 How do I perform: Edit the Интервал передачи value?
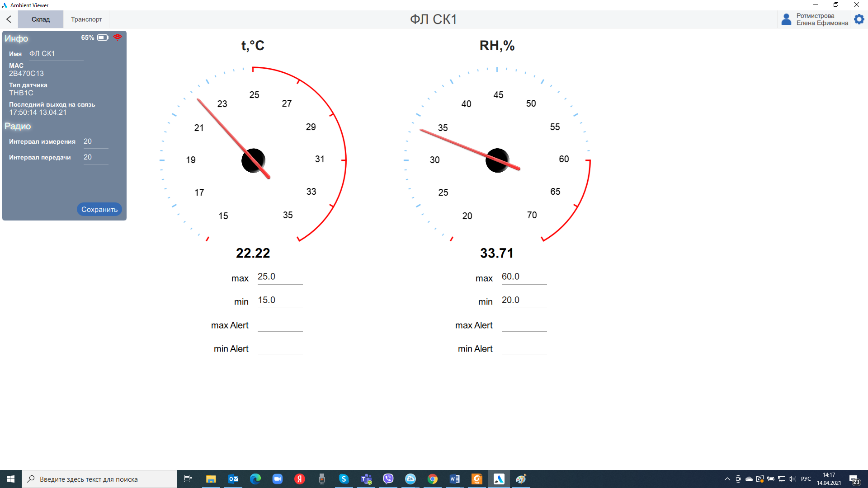95,157
